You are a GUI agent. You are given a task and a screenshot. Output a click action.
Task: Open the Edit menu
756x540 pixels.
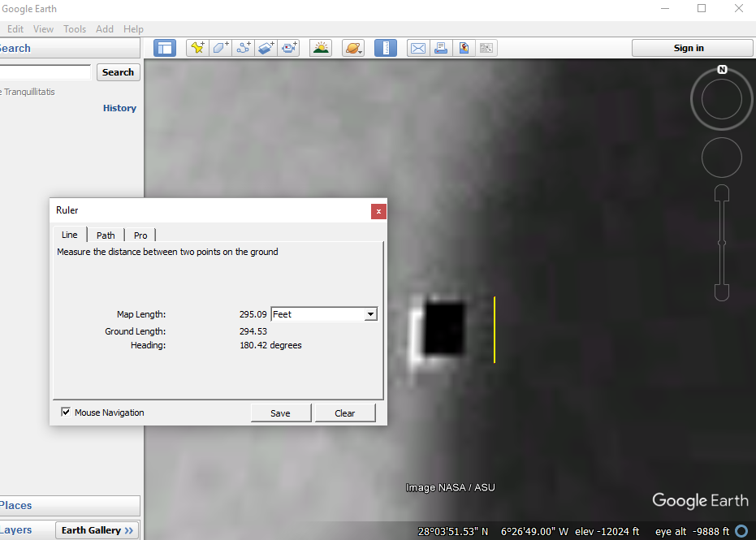pyautogui.click(x=15, y=29)
